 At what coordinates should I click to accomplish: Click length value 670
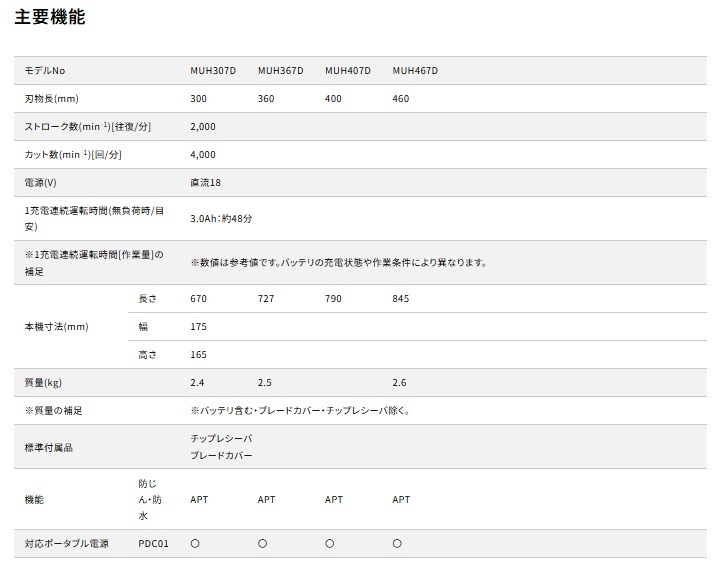(198, 298)
